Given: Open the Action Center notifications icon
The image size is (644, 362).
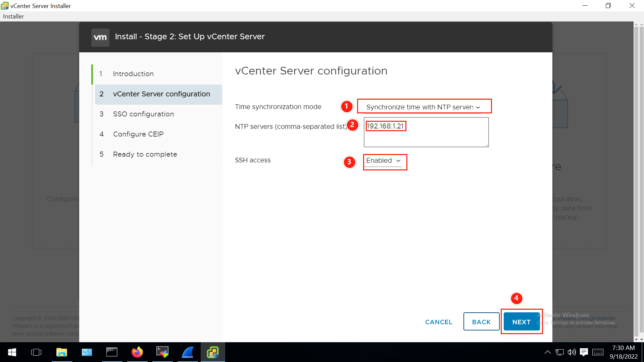Looking at the screenshot, I should pos(584,352).
